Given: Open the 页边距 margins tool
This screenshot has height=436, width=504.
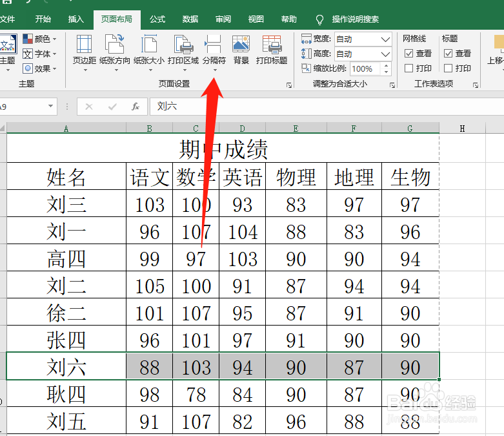Looking at the screenshot, I should pyautogui.click(x=84, y=52).
